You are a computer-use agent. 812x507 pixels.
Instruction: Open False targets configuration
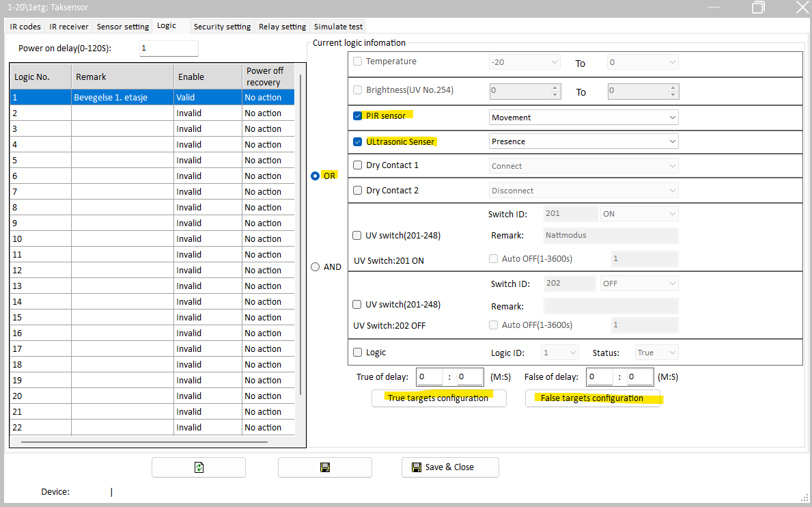click(x=592, y=398)
